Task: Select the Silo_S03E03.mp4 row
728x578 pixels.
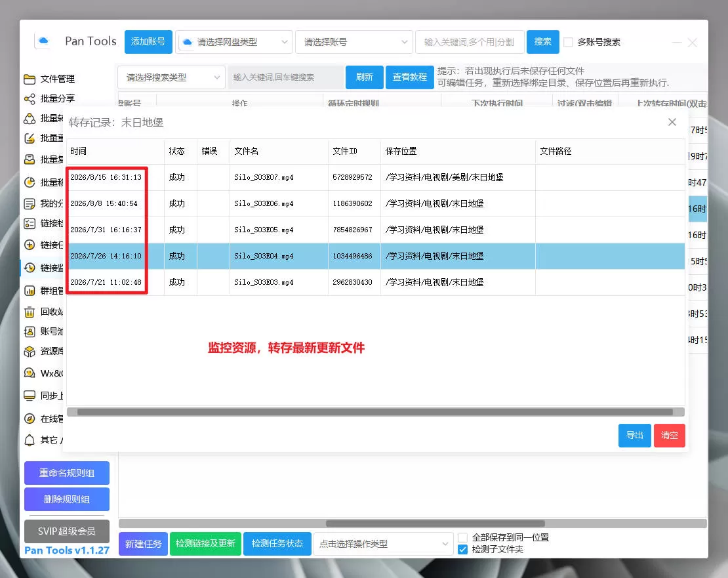Action: pyautogui.click(x=376, y=282)
